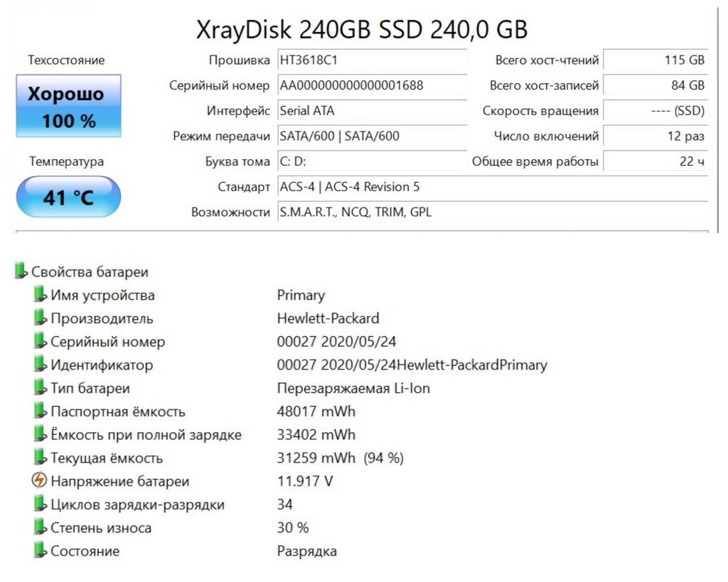Select the Прошивка field HT3618C1
The width and height of the screenshot is (728, 582).
click(373, 60)
